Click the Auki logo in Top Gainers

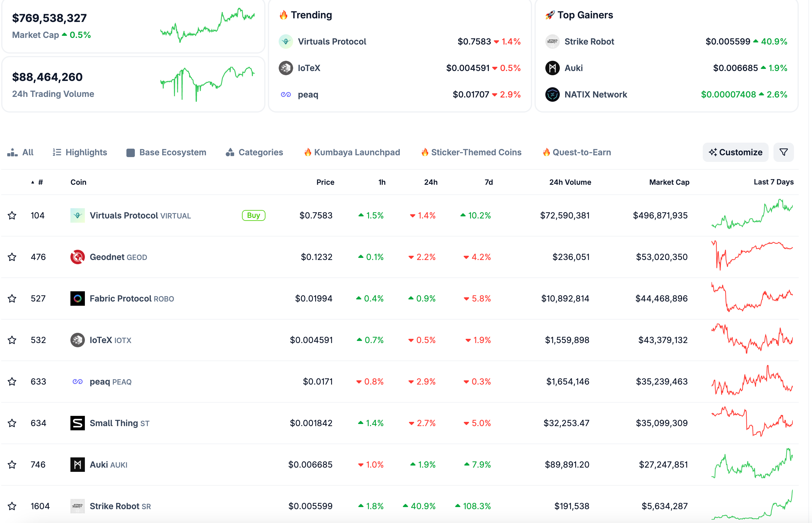pyautogui.click(x=552, y=68)
